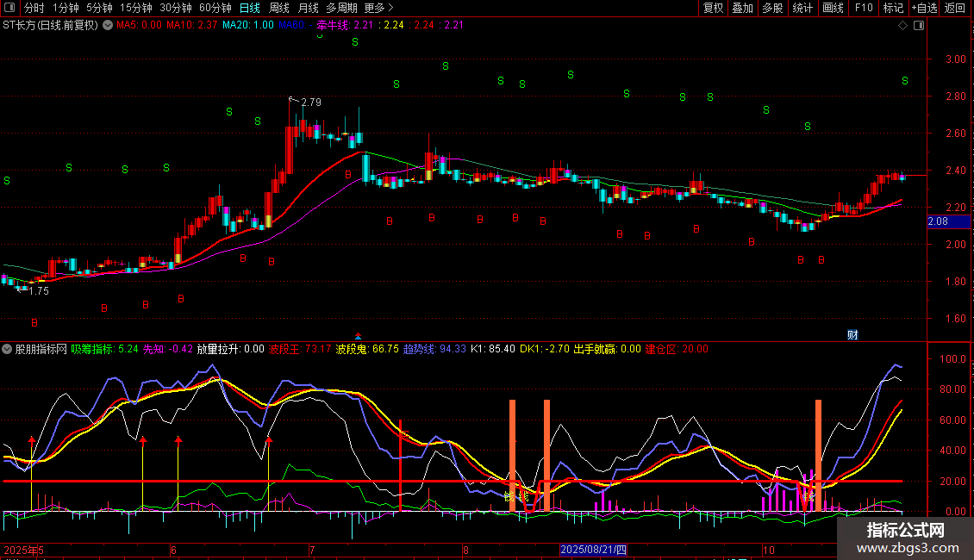The height and width of the screenshot is (560, 974).
Task: Switch to 月线 monthly chart
Action: 308,8
